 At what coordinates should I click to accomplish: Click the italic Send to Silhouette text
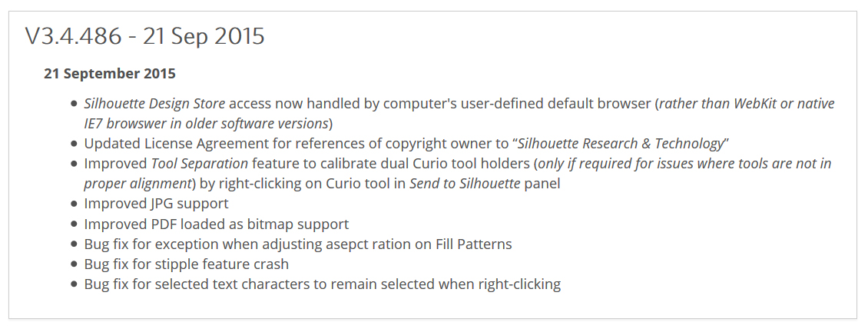465,183
